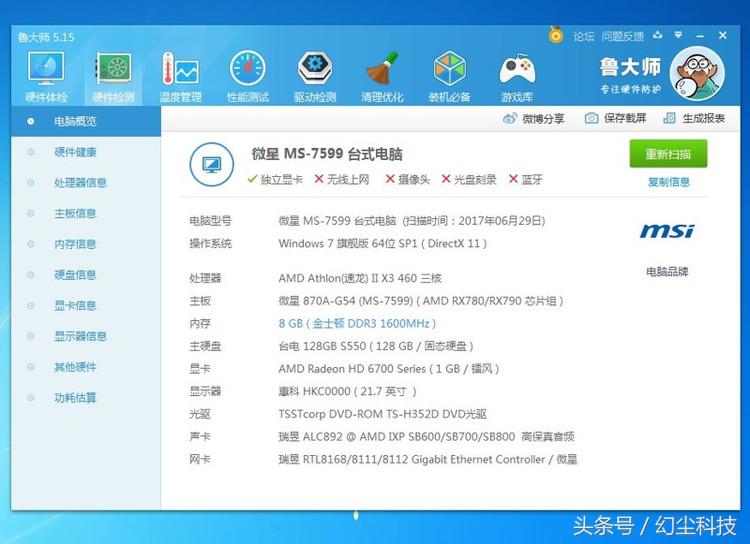Viewport: 750px width, 544px height.
Task: Click 生成报表 generate report
Action: pyautogui.click(x=694, y=118)
